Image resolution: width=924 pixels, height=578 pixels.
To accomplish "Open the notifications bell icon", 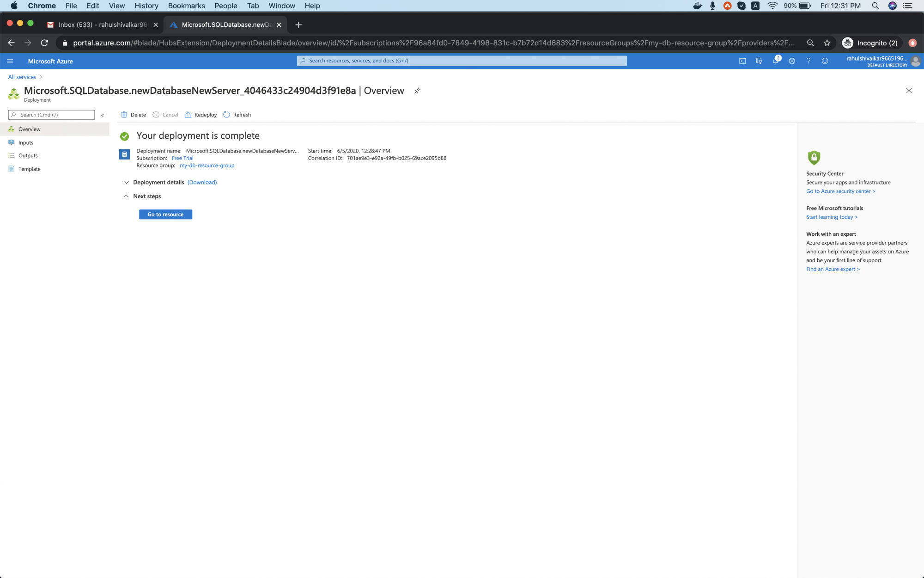I will click(x=775, y=61).
